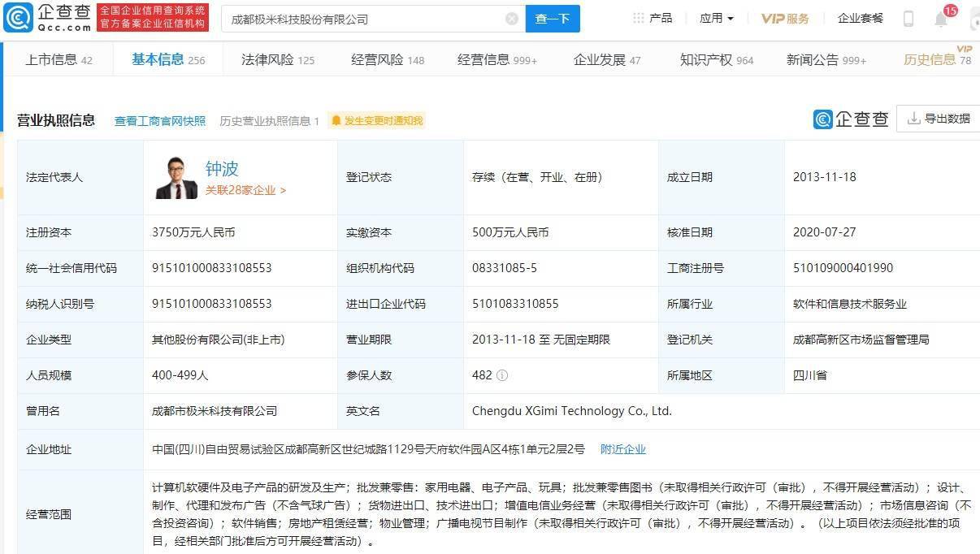Click the registration authority 成都高新区市场监督管理局
Image resolution: width=980 pixels, height=554 pixels.
click(861, 340)
